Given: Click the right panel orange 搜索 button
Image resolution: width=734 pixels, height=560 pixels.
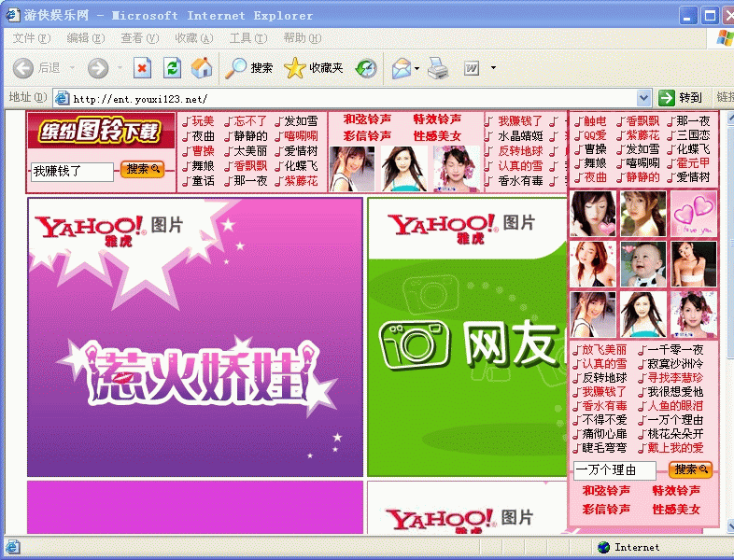Looking at the screenshot, I should (x=690, y=469).
